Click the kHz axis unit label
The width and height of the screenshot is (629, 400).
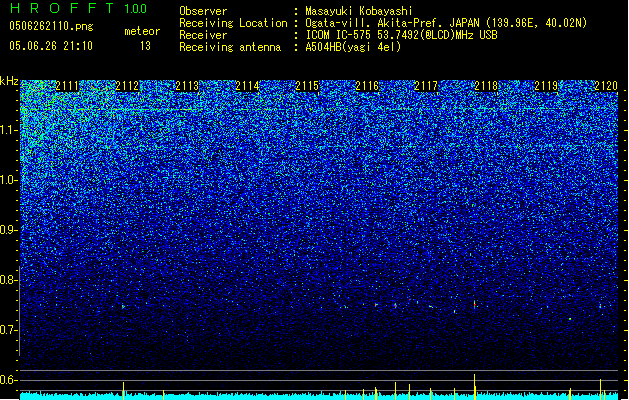pyautogui.click(x=9, y=81)
